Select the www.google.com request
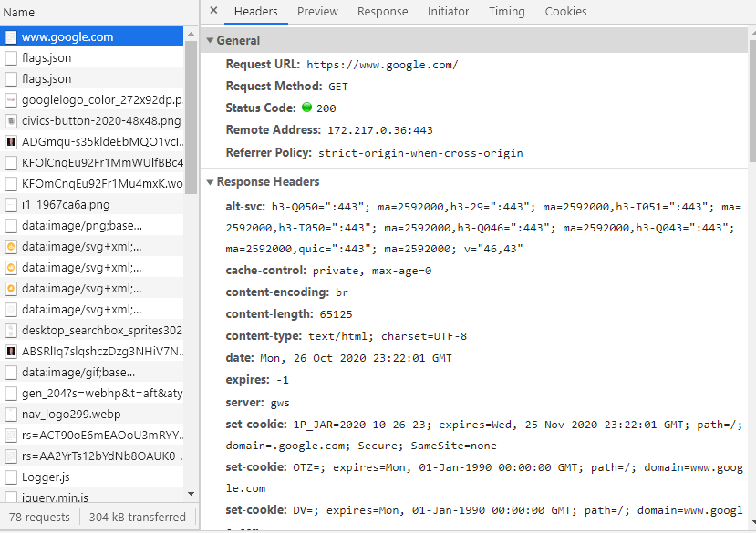756x533 pixels. coord(67,37)
